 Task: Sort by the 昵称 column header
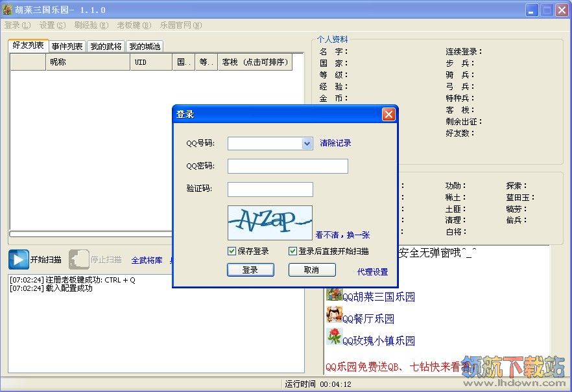(88, 62)
